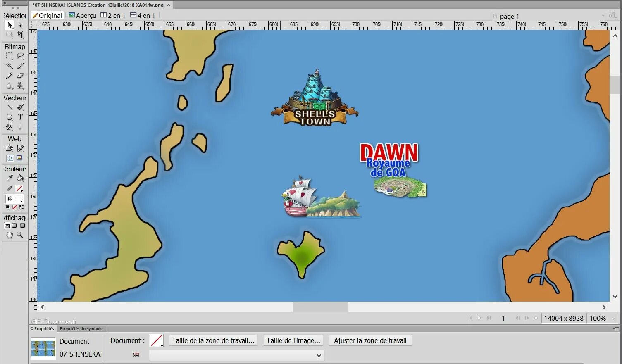Close the 07-SHINSEKAI ISLANDS document tab
Viewport: 622px width, 364px height.
click(x=169, y=5)
